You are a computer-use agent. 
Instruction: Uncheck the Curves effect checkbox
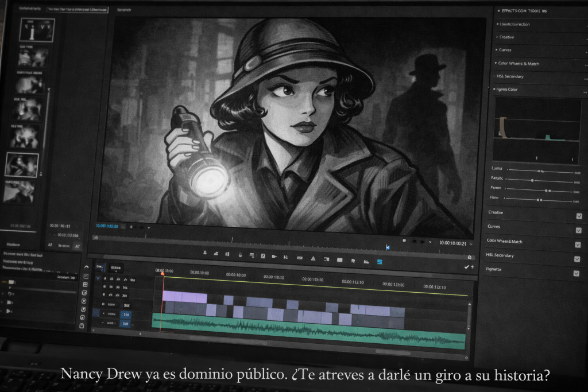[579, 230]
